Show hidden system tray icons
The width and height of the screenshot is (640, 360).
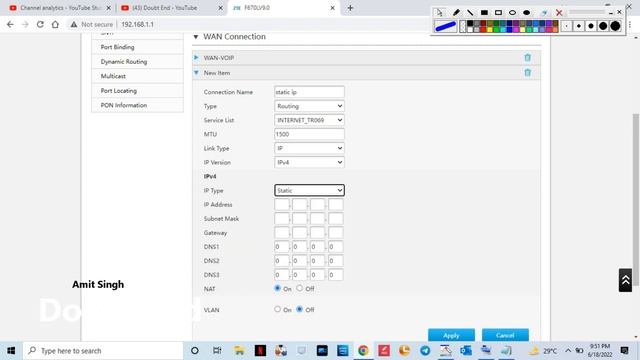click(568, 351)
